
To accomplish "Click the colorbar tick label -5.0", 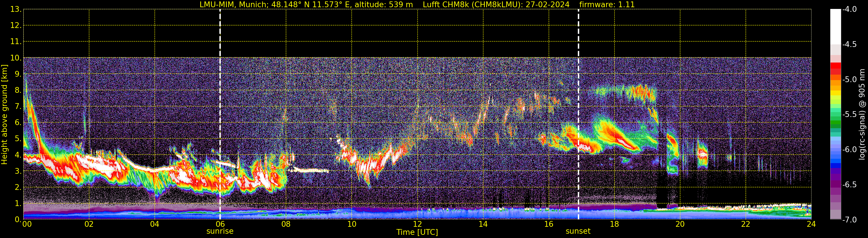I will click(x=850, y=80).
